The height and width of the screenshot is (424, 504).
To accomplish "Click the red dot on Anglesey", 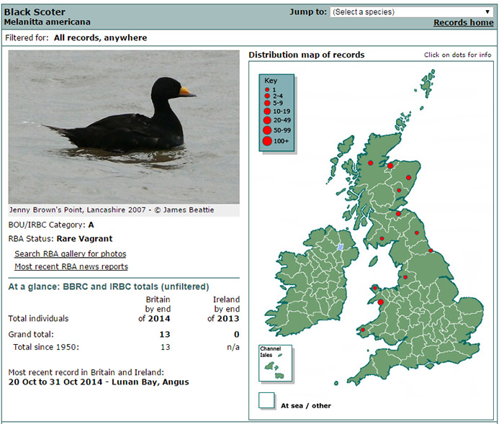I will coord(375,288).
